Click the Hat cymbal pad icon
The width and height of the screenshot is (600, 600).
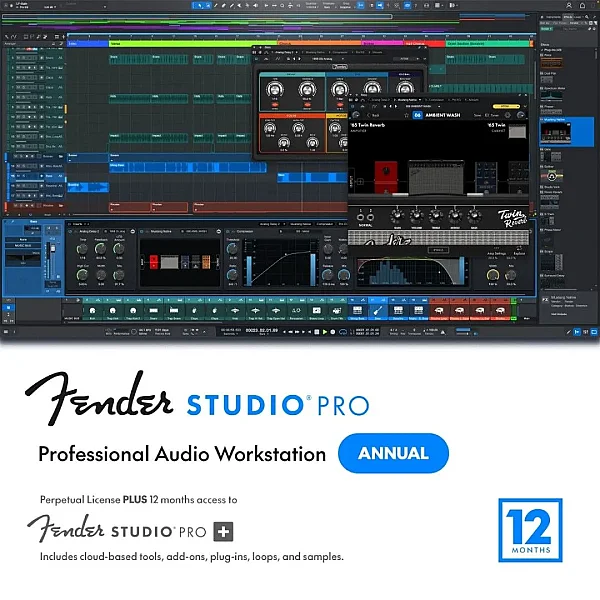pyautogui.click(x=235, y=311)
